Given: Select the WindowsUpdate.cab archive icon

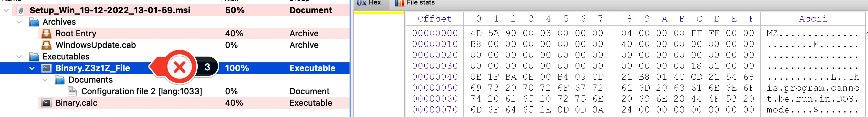Looking at the screenshot, I should pyautogui.click(x=46, y=45).
